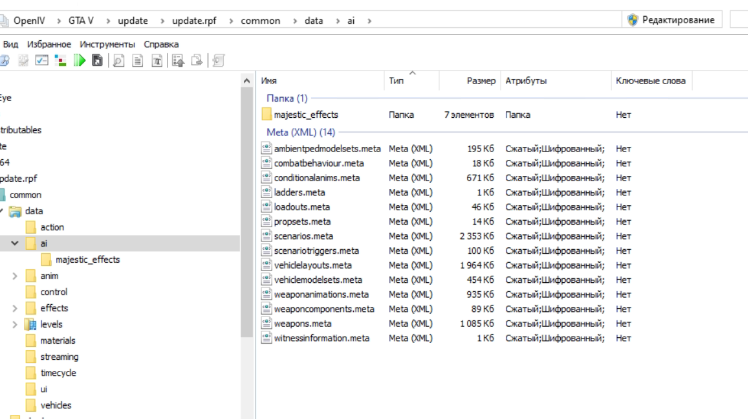The width and height of the screenshot is (748, 419).
Task: Open the Справка menu
Action: point(161,44)
